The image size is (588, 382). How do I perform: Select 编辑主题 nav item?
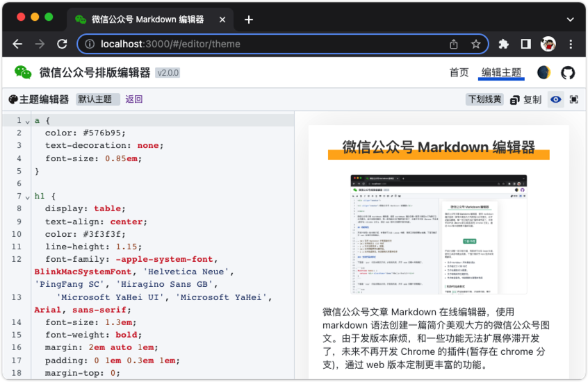(x=501, y=72)
